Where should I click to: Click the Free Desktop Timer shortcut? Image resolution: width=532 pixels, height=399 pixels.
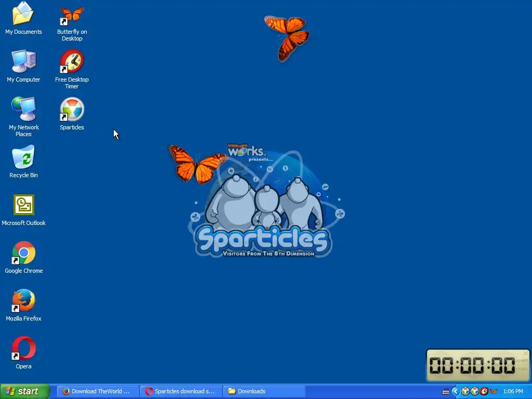(72, 69)
